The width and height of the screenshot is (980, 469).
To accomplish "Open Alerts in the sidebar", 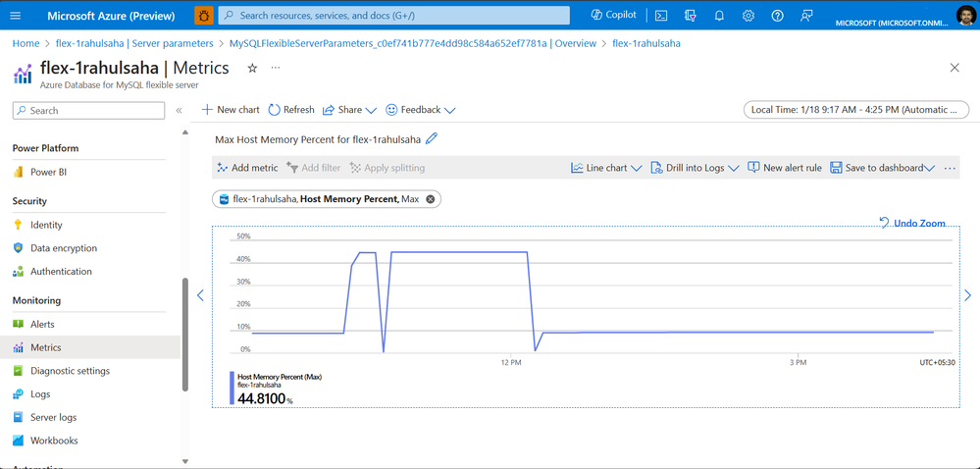I will point(42,324).
